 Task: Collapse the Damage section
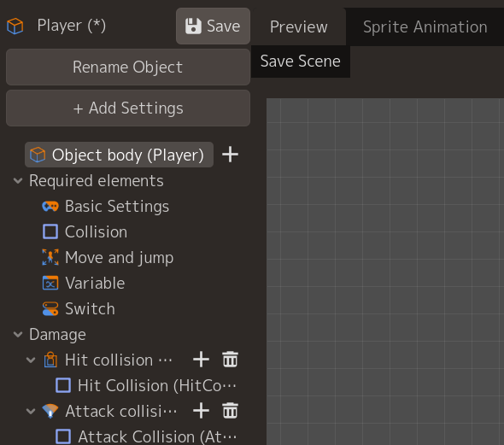click(x=18, y=335)
